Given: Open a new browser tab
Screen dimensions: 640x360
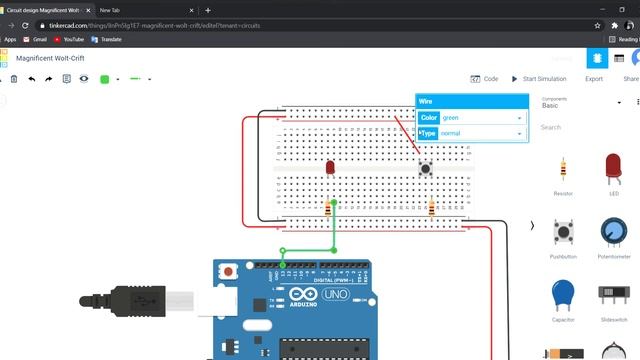Looking at the screenshot, I should 208,10.
